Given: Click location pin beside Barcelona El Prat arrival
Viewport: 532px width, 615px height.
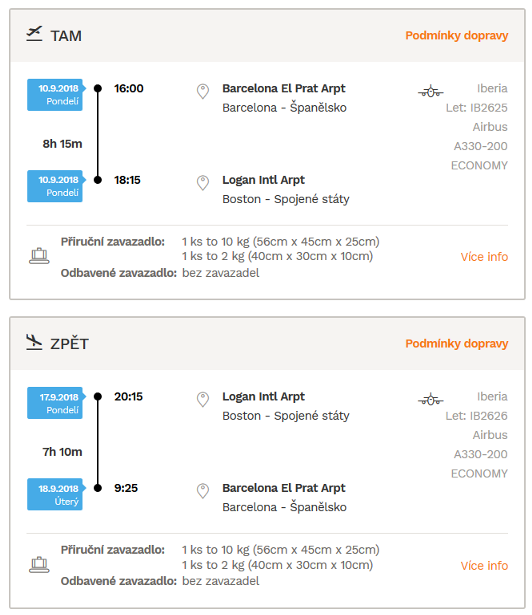Looking at the screenshot, I should coord(203,491).
